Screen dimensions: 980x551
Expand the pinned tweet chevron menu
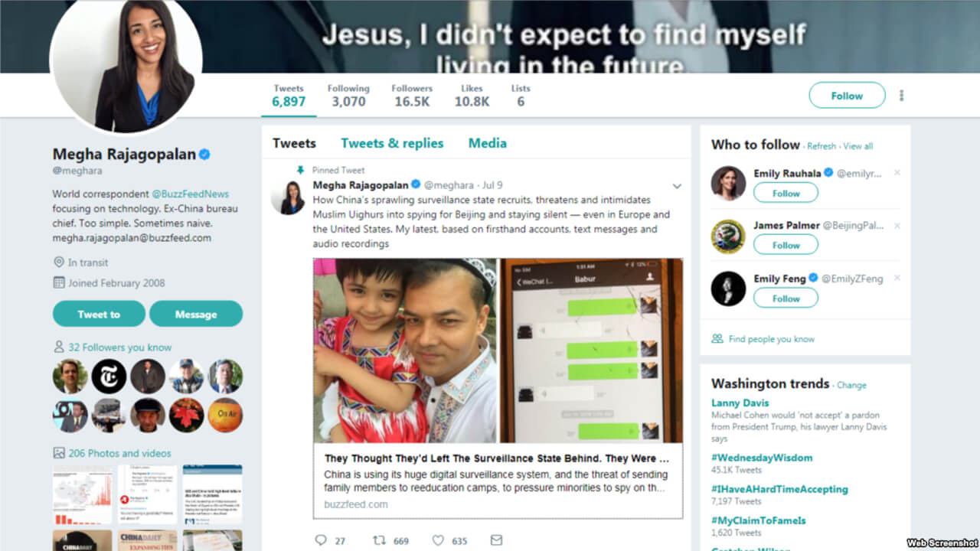(x=677, y=186)
